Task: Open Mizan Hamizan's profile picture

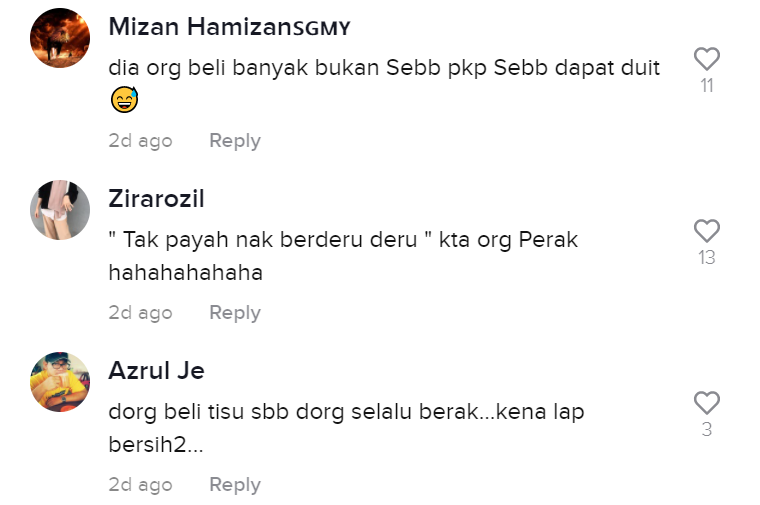Action: [x=60, y=38]
